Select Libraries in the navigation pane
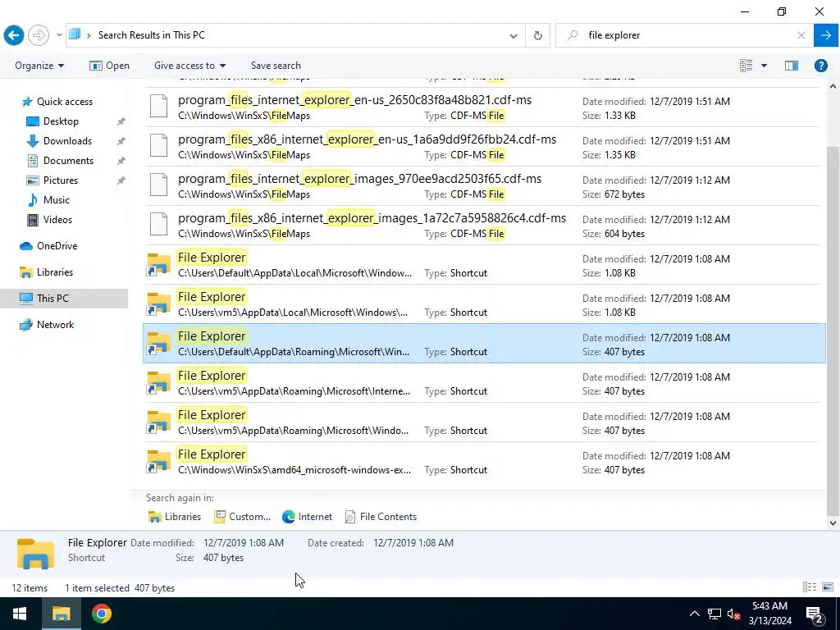 click(55, 272)
